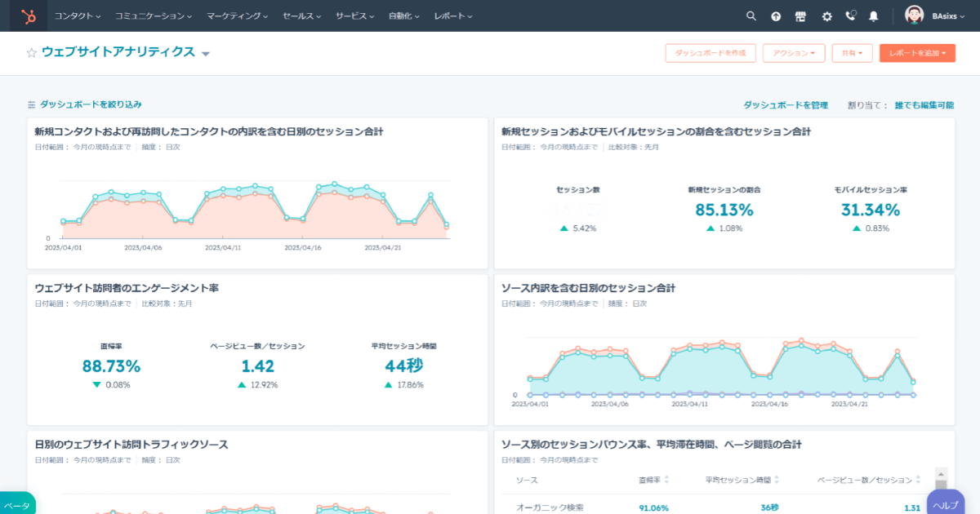Click the ソース column header

tap(527, 480)
